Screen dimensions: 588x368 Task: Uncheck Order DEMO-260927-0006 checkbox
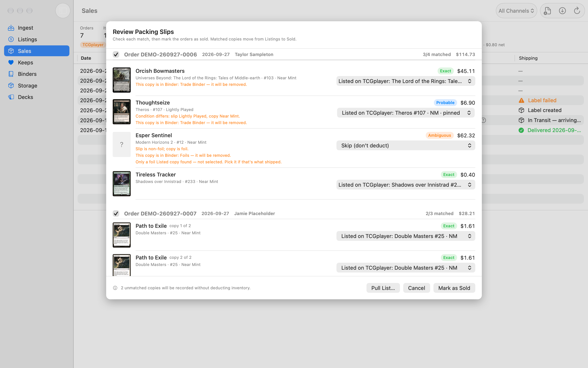pos(116,55)
